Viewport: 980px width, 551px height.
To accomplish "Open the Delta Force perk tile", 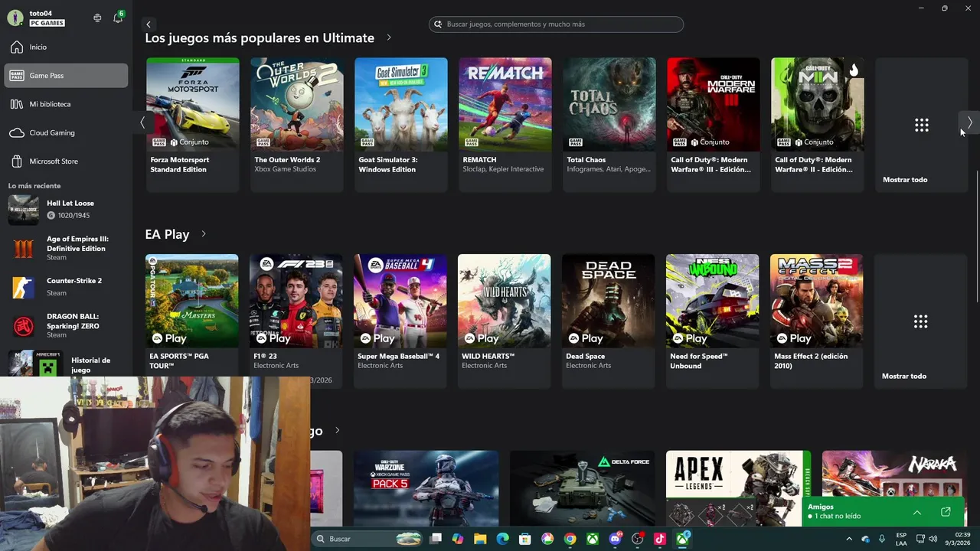I will point(583,488).
